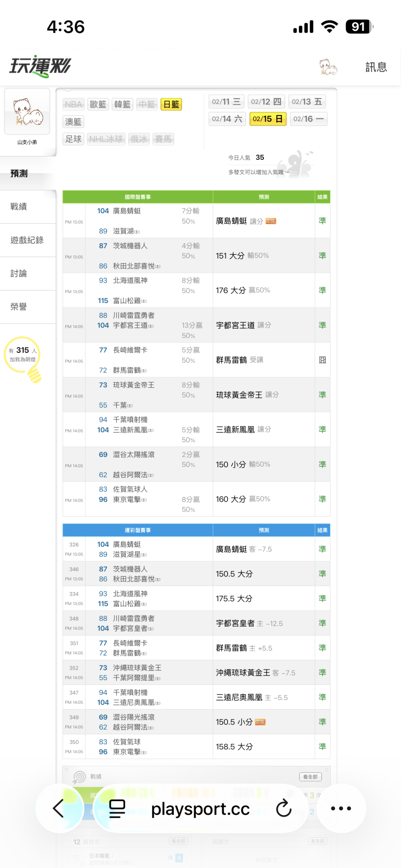The width and height of the screenshot is (401, 868).
Task: Tap 三遠尼奧鳳凰 主 -5.5 prediction
Action: coord(252,697)
